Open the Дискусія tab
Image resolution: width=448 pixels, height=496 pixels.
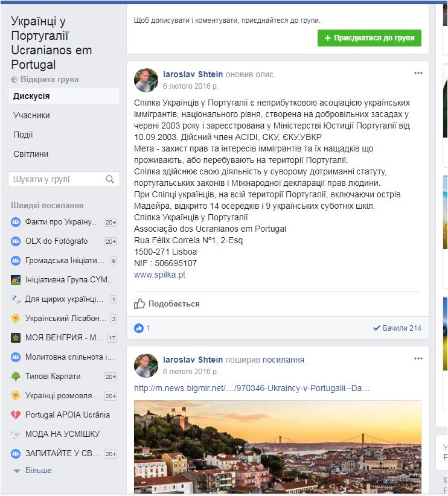tap(31, 96)
